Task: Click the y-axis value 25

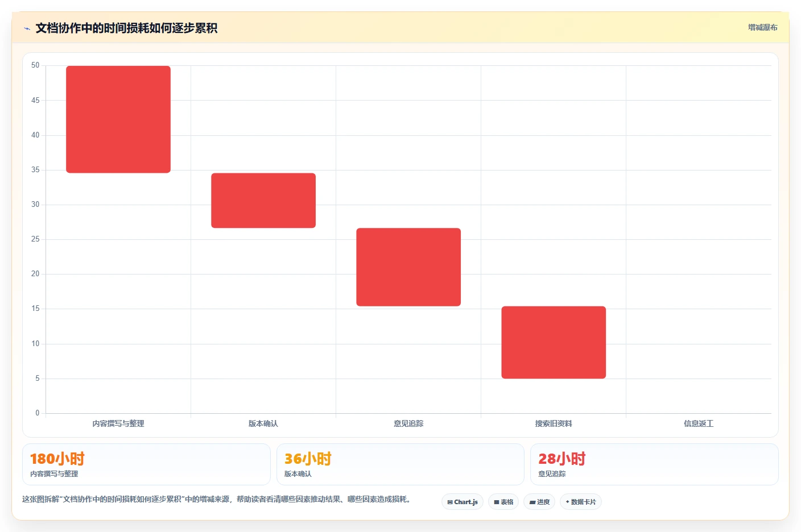Action: coord(35,239)
